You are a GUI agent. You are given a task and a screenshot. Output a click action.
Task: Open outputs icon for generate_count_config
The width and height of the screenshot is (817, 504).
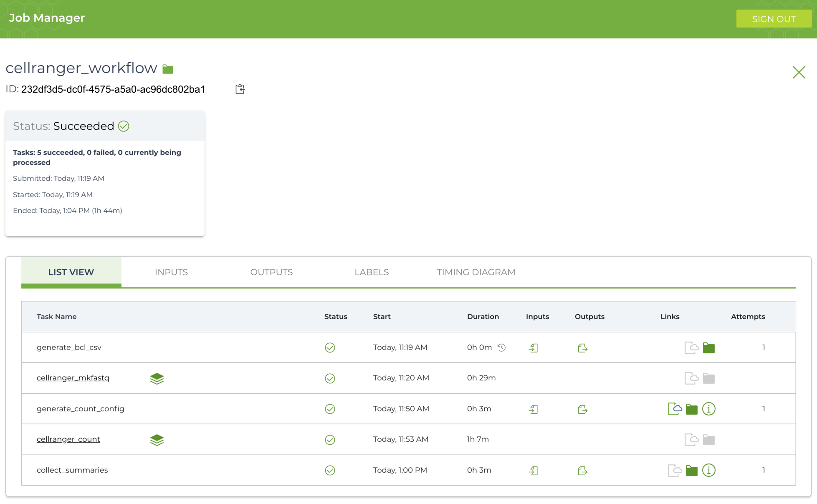pyautogui.click(x=582, y=409)
